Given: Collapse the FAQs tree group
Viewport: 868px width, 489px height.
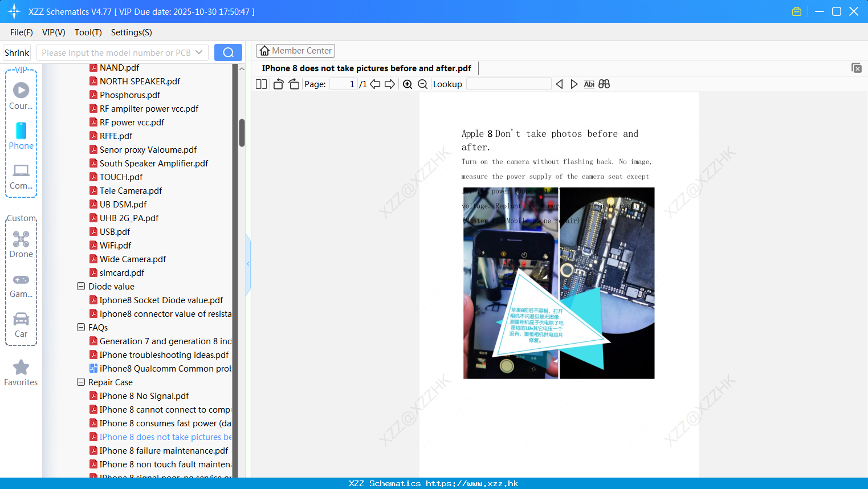Looking at the screenshot, I should coord(81,327).
